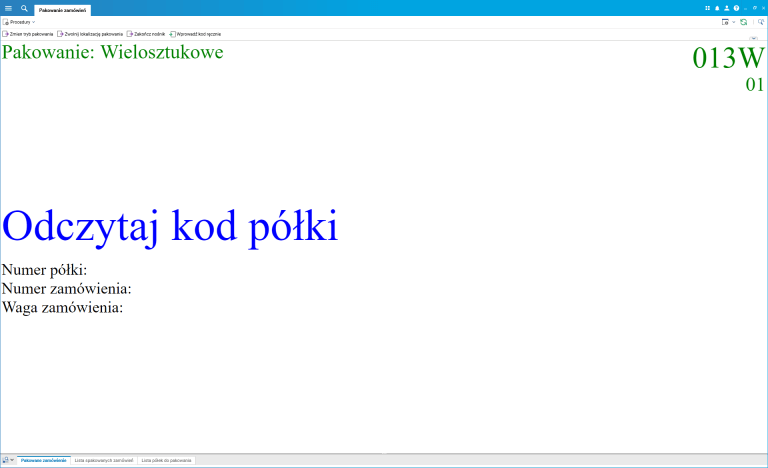This screenshot has width=768, height=468.
Task: Click the green refresh icon
Action: tap(744, 22)
